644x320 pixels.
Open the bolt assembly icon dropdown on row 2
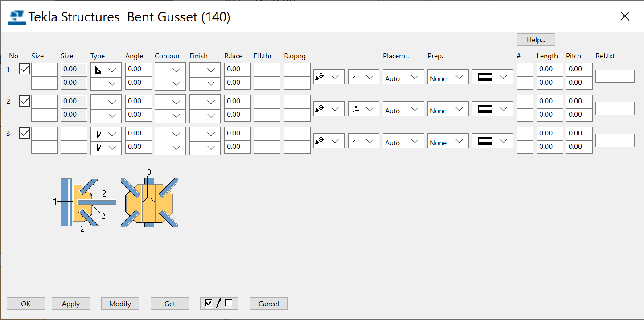(492, 109)
